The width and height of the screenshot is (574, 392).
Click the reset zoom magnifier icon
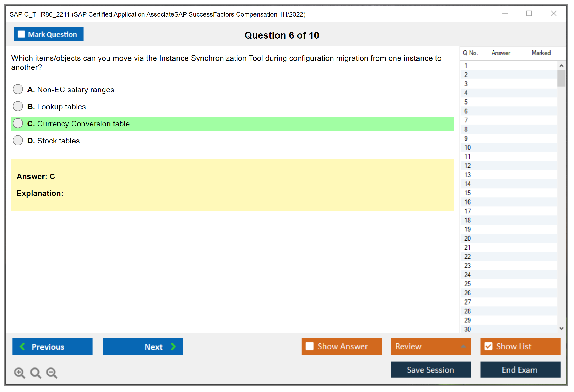[x=36, y=373]
